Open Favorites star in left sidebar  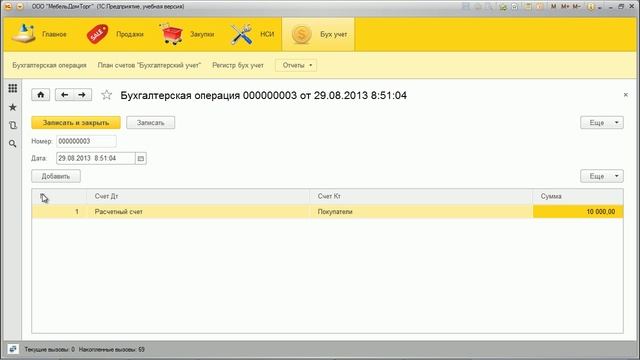tap(13, 107)
